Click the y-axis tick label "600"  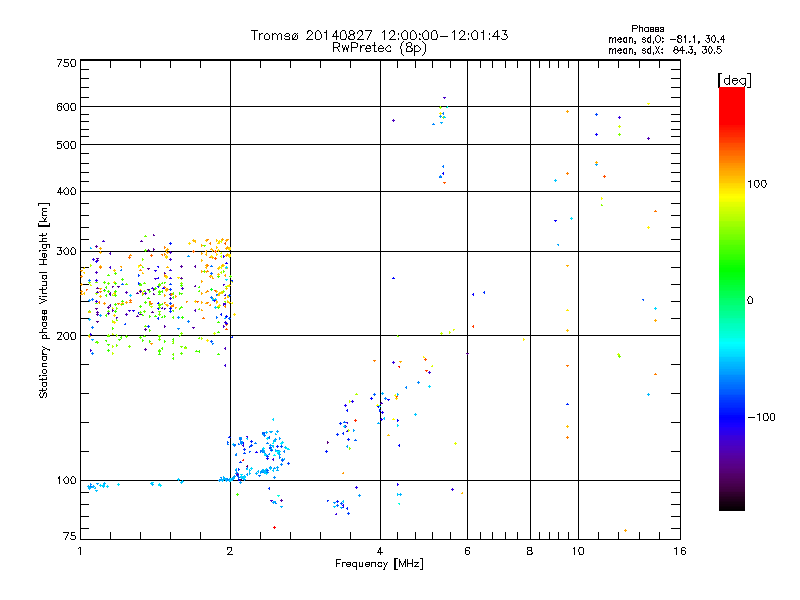[x=66, y=107]
